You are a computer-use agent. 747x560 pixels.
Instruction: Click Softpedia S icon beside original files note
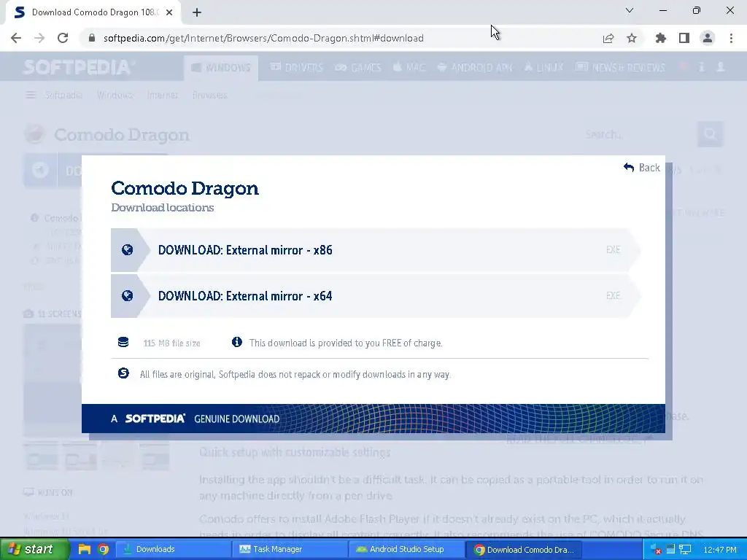(x=123, y=373)
